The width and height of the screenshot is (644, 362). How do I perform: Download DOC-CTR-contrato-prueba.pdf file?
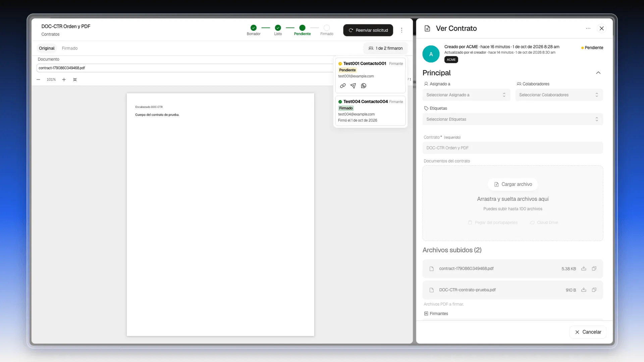coord(584,290)
